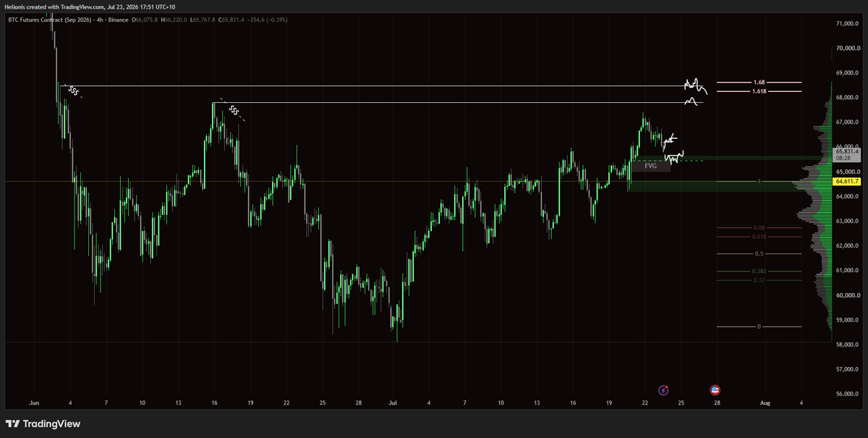This screenshot has width=868, height=438.
Task: Select the 1.68 Fibonacci level label
Action: pos(759,83)
